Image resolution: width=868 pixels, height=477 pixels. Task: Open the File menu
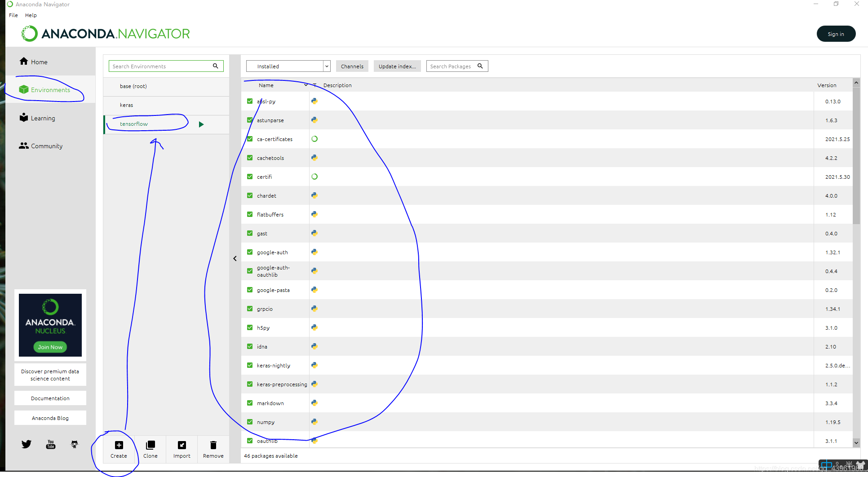click(13, 15)
